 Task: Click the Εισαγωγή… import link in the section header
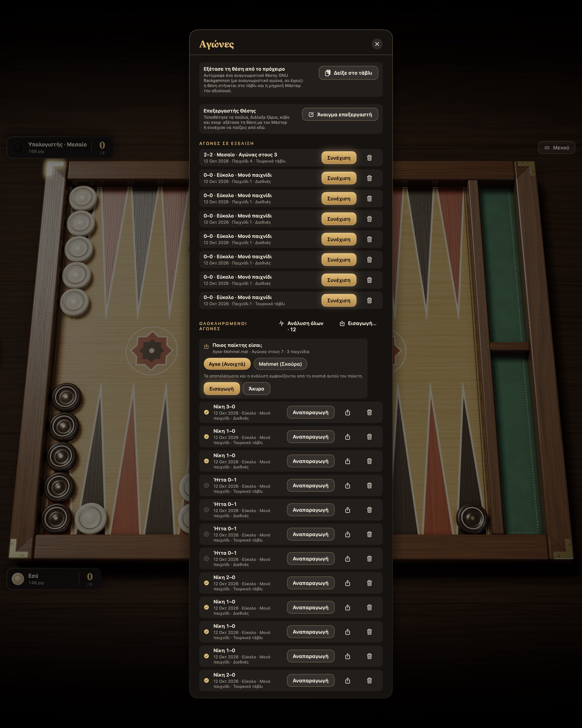358,323
